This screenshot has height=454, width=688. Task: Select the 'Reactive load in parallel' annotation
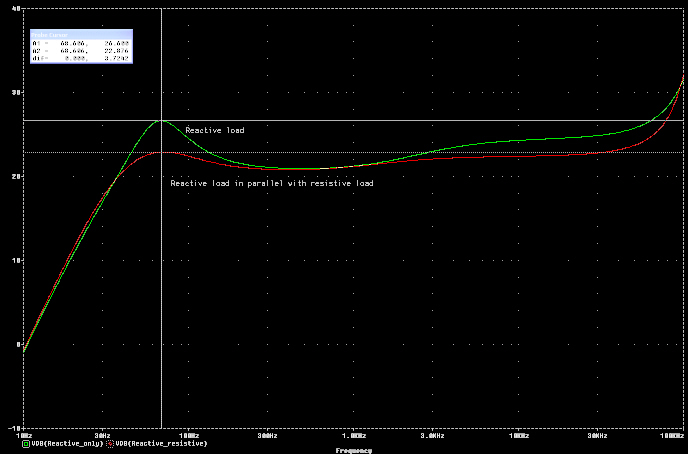(x=272, y=183)
